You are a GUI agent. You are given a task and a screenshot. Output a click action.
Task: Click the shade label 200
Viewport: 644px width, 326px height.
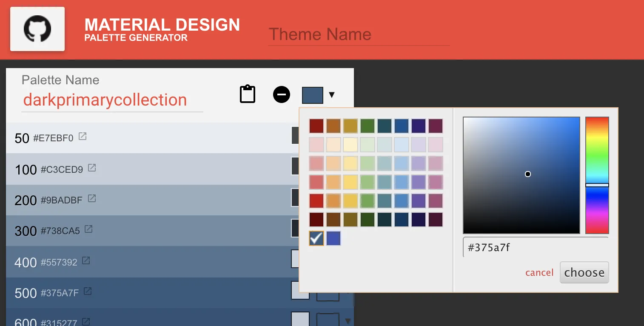point(26,200)
